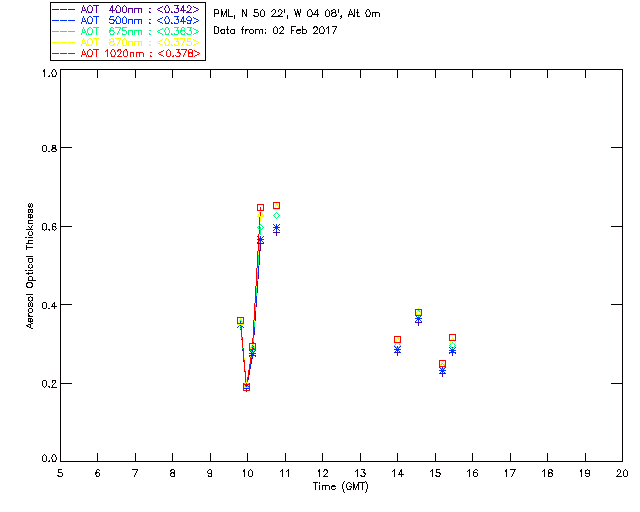The width and height of the screenshot is (640, 512).
Task: Click the 1.0 tick label on y-axis
Action: pyautogui.click(x=49, y=73)
